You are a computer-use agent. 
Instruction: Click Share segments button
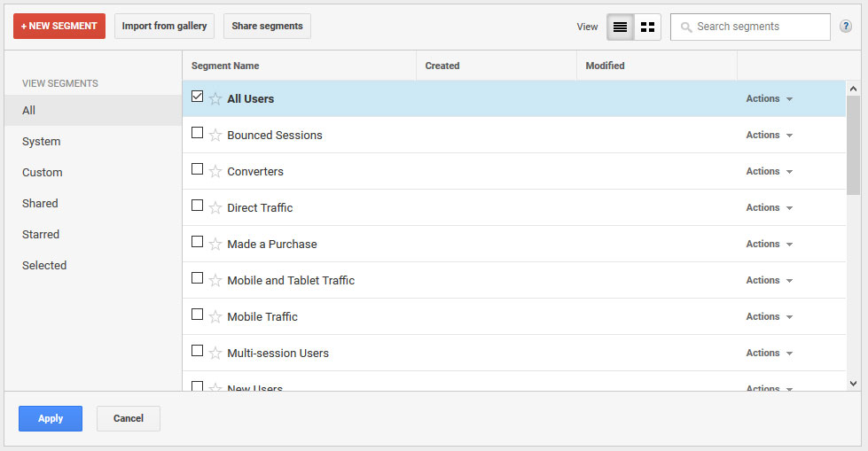pos(268,26)
